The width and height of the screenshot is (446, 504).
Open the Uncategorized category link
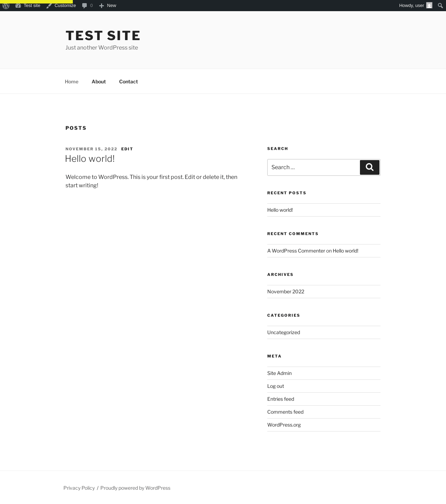tap(284, 332)
